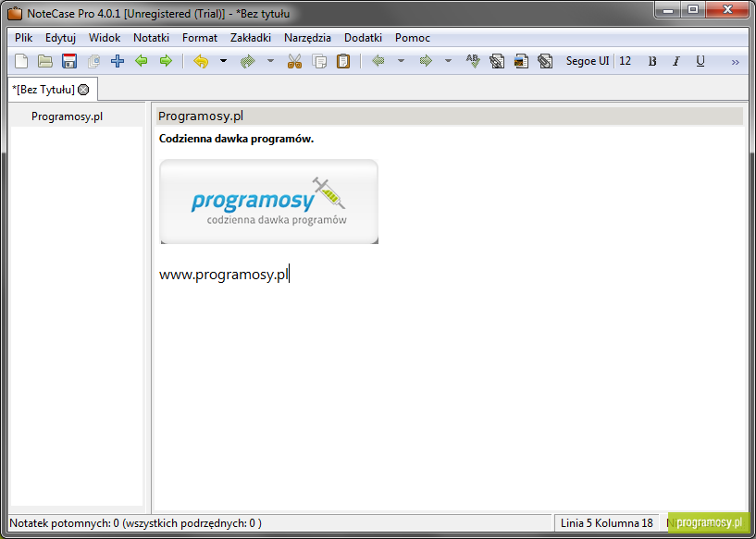
Task: Save the document with the floppy disk icon
Action: pos(69,61)
